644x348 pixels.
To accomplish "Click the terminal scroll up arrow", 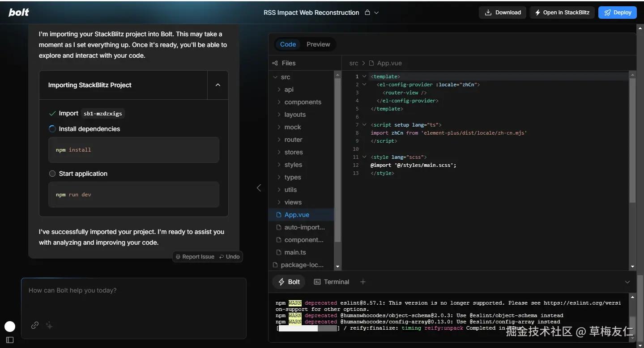I will pyautogui.click(x=632, y=297).
